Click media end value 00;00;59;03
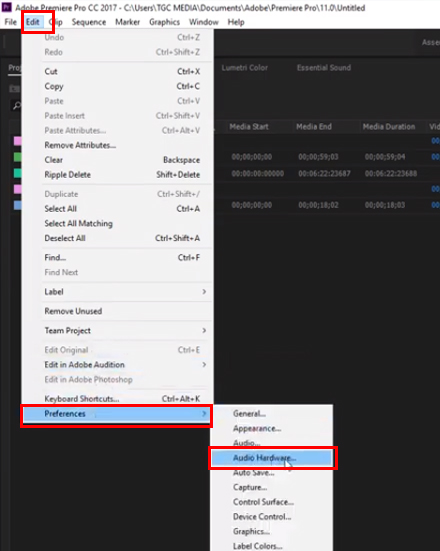The height and width of the screenshot is (551, 440). tap(318, 157)
